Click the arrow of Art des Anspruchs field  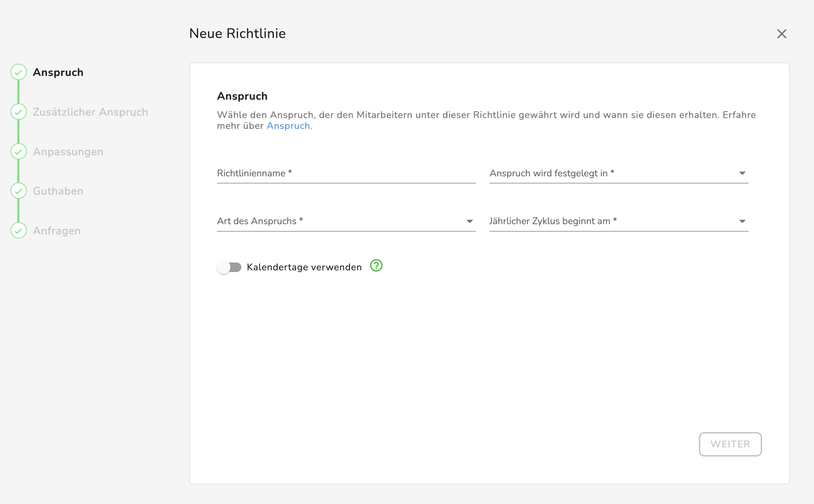coord(469,221)
